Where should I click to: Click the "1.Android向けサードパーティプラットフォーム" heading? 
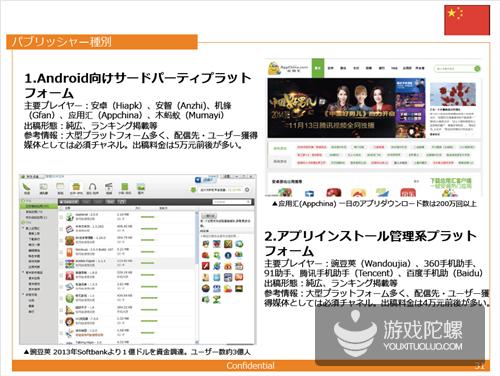tap(138, 85)
